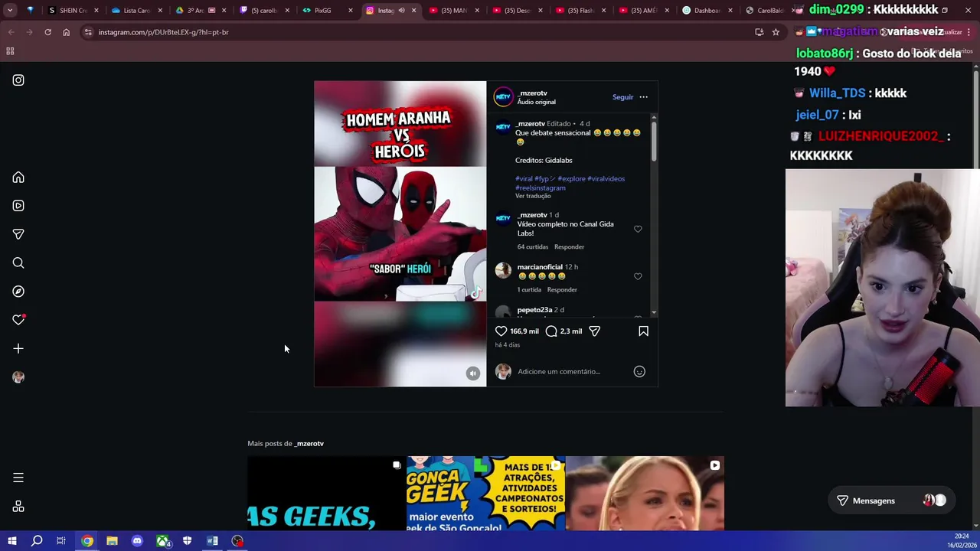Open Notifications heart icon in sidebar
Image resolution: width=980 pixels, height=551 pixels.
click(18, 320)
